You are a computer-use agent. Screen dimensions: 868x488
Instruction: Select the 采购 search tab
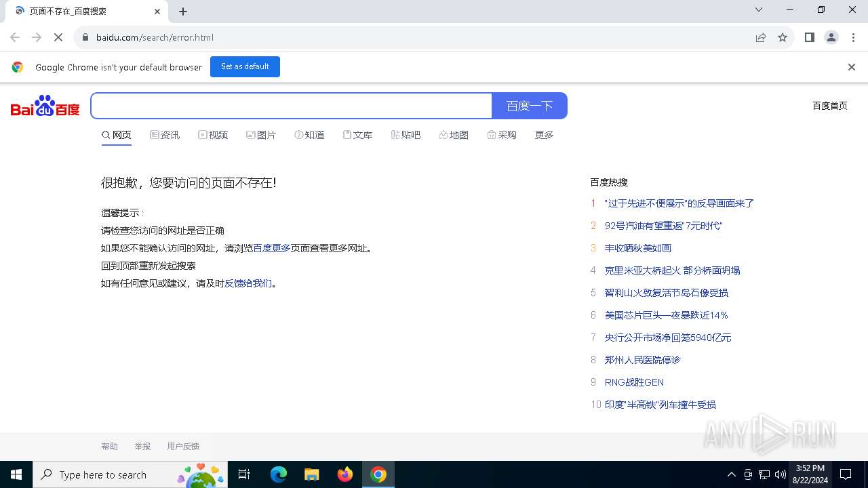pos(502,135)
